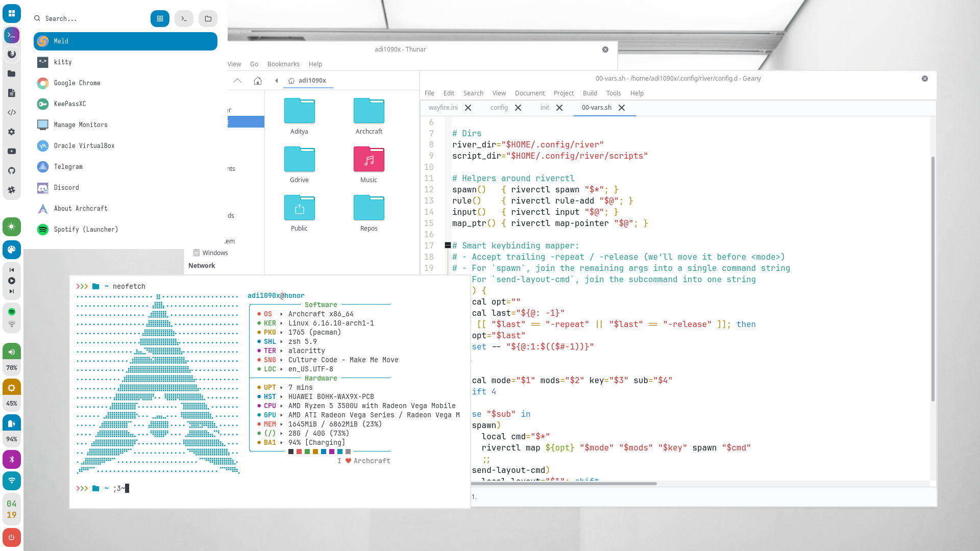Click launcher's terminal mode button
This screenshot has height=551, width=980.
[x=184, y=19]
